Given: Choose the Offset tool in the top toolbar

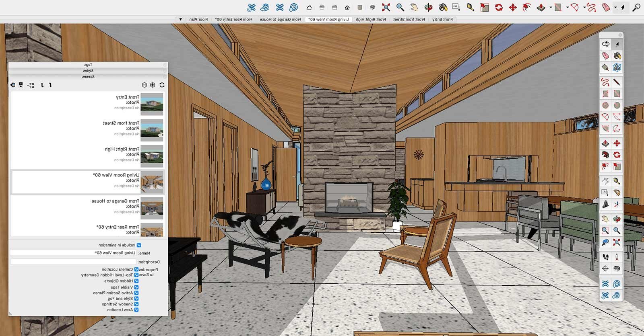Looking at the screenshot, I should pos(526,7).
